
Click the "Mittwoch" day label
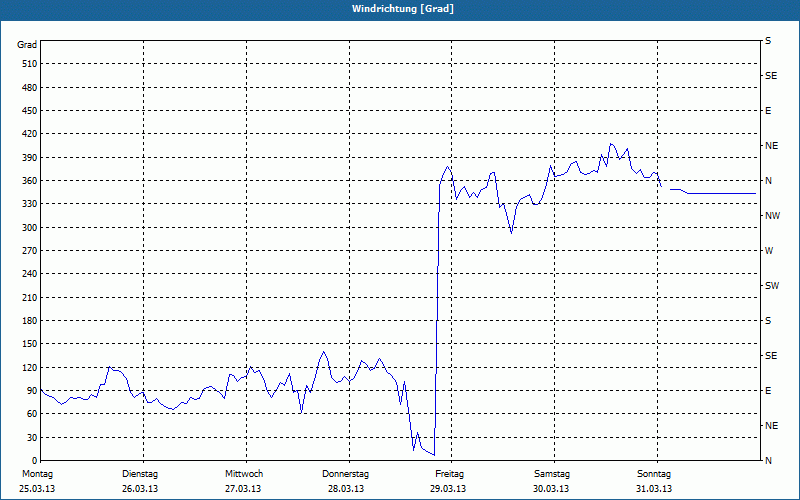(x=244, y=474)
